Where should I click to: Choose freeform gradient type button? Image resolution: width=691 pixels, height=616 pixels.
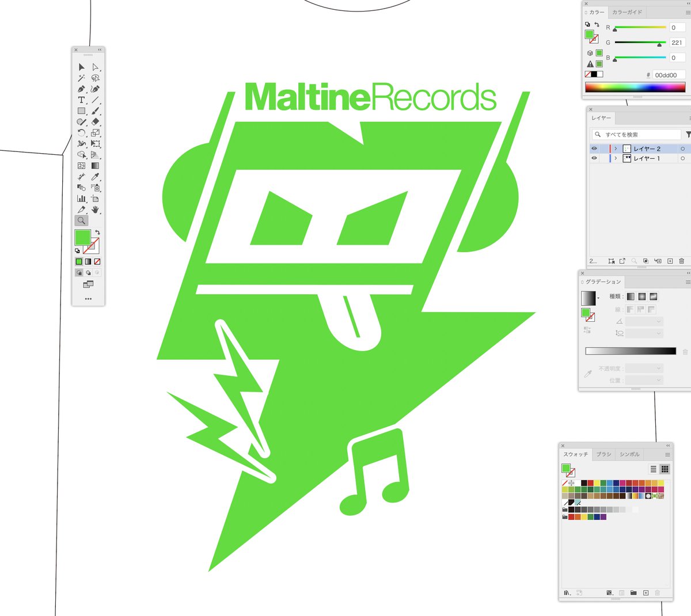pos(654,296)
